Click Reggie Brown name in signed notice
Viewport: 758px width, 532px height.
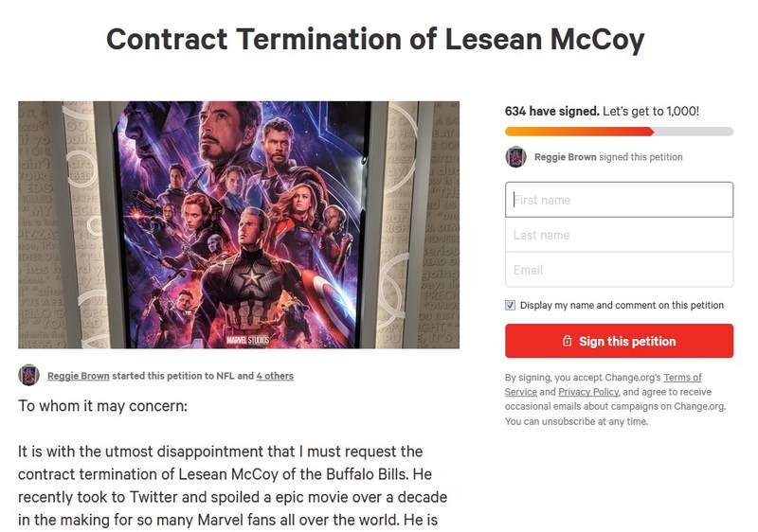point(566,157)
